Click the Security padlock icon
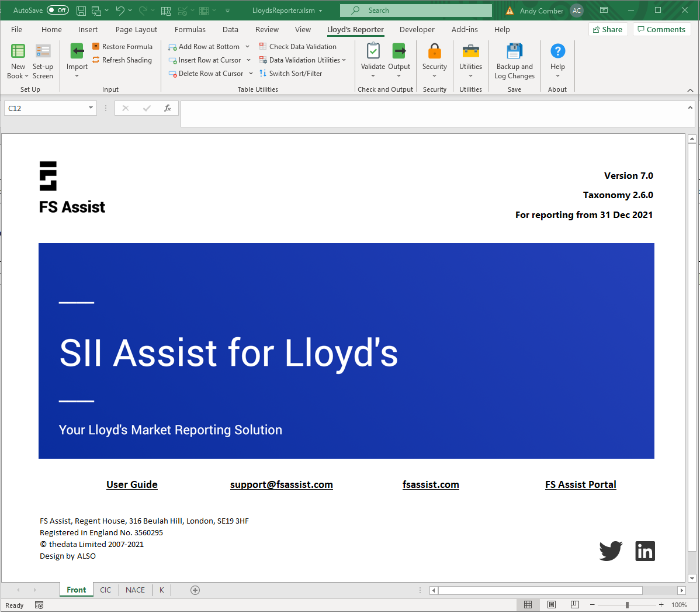 (x=434, y=51)
